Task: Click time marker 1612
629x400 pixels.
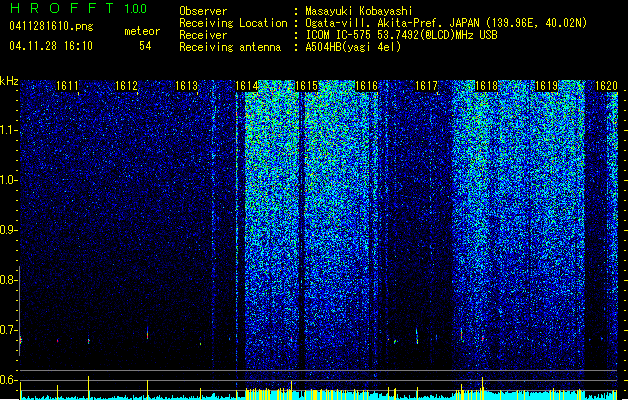Action: coord(126,86)
